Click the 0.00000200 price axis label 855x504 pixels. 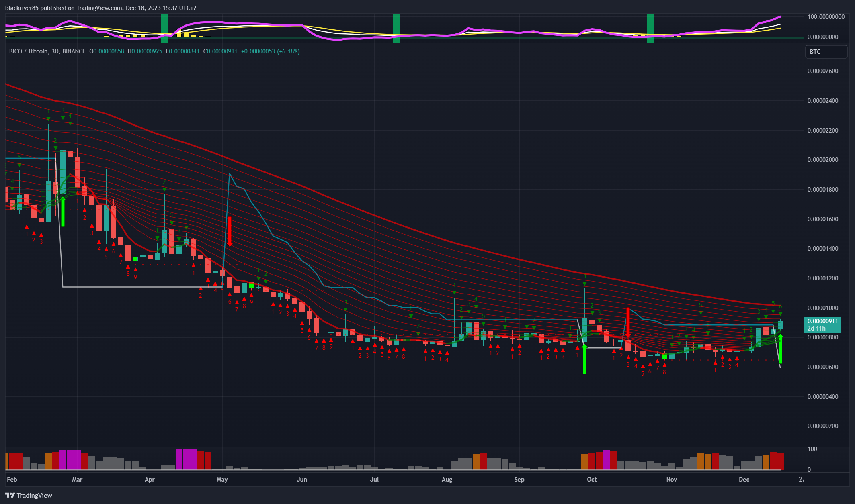coord(823,426)
